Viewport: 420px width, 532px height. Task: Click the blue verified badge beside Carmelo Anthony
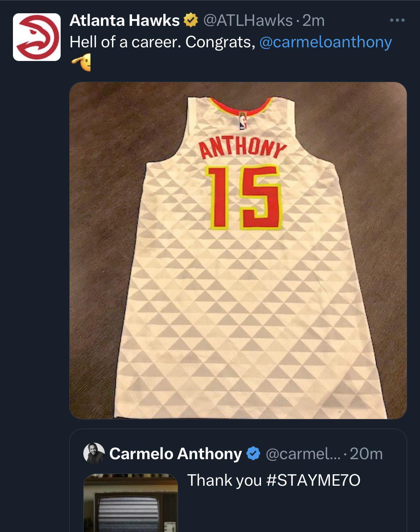pos(253,454)
